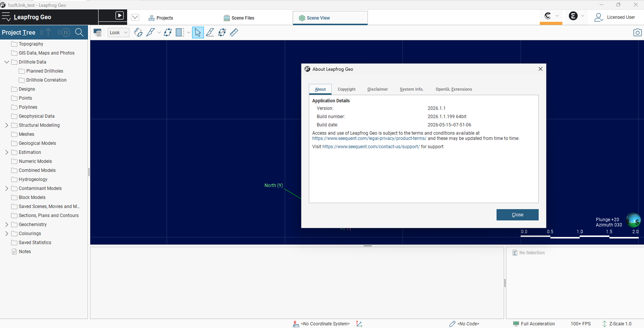Image resolution: width=644 pixels, height=328 pixels.
Task: Expand the Structural Modelling folder
Action: pyautogui.click(x=7, y=125)
